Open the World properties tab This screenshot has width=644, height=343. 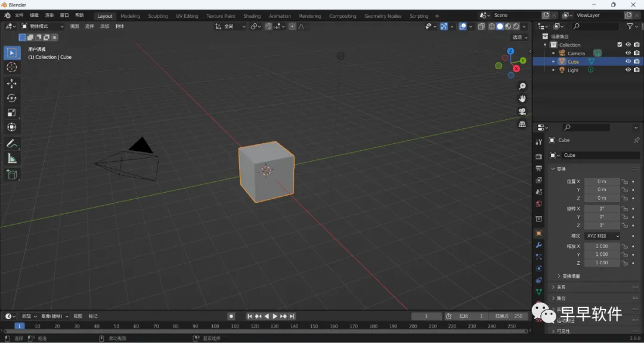tap(539, 204)
